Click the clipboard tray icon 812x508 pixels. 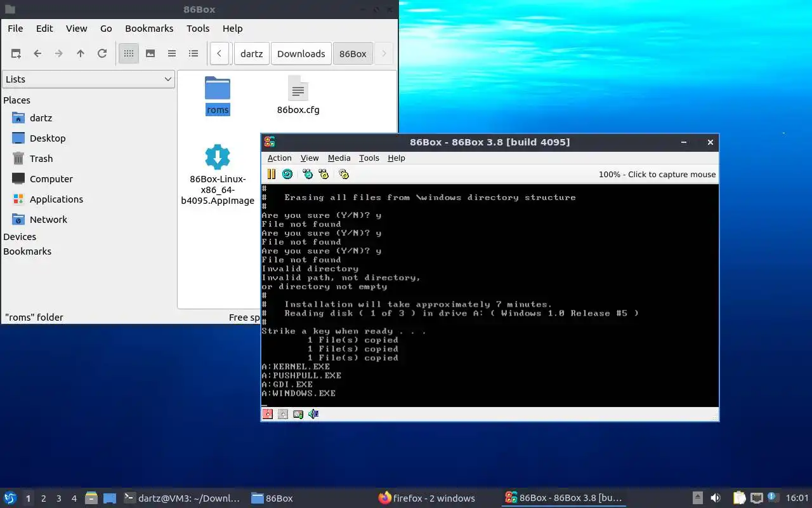point(740,498)
